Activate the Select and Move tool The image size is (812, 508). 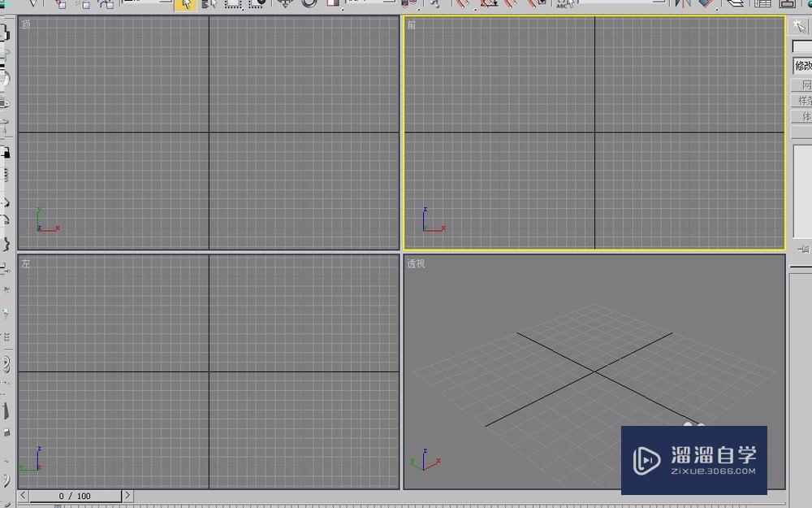[285, 3]
